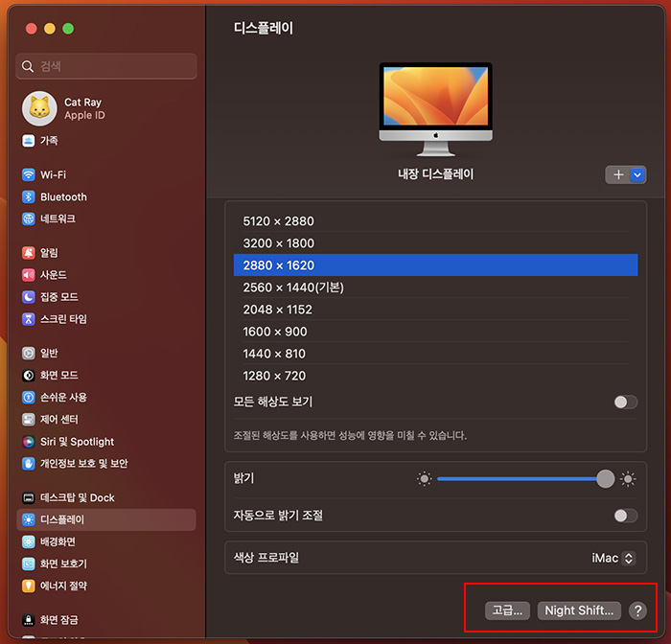Click the 고급... button
Screen dimensions: 671x644
(507, 610)
